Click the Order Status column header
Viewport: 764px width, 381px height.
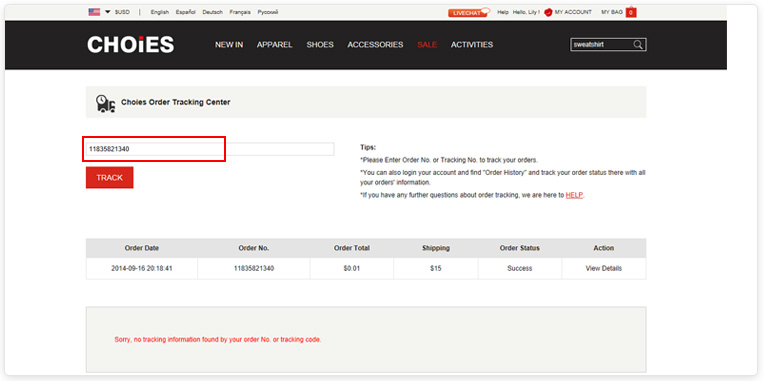point(520,248)
